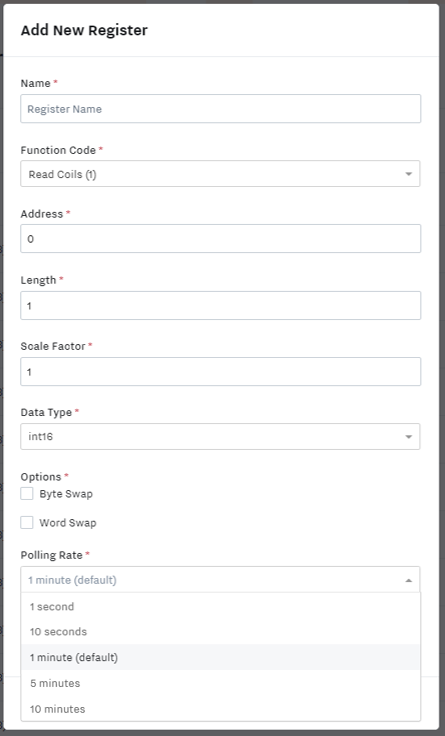Image resolution: width=445 pixels, height=736 pixels.
Task: Focus the Length input field
Action: pyautogui.click(x=221, y=306)
